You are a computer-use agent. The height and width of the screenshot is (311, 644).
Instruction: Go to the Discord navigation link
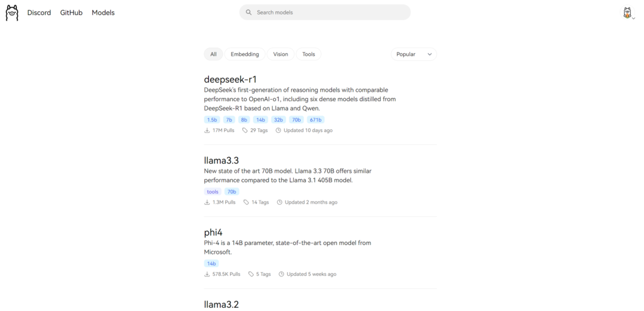coord(39,13)
